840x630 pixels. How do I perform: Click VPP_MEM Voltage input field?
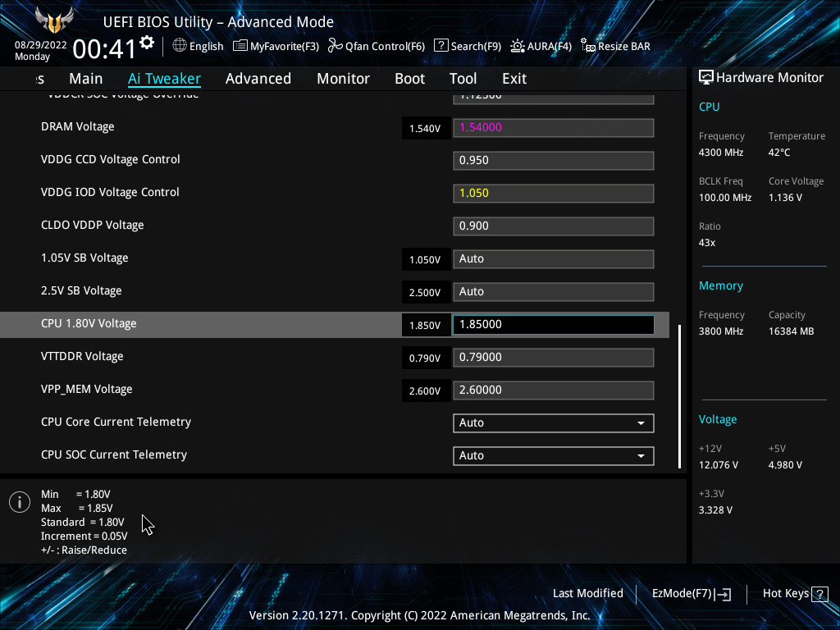coord(554,390)
